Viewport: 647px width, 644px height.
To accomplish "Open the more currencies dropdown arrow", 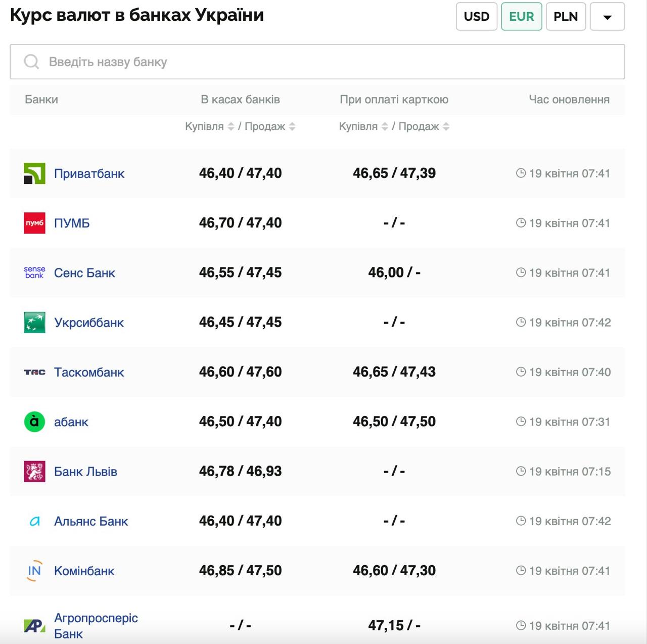I will (607, 17).
